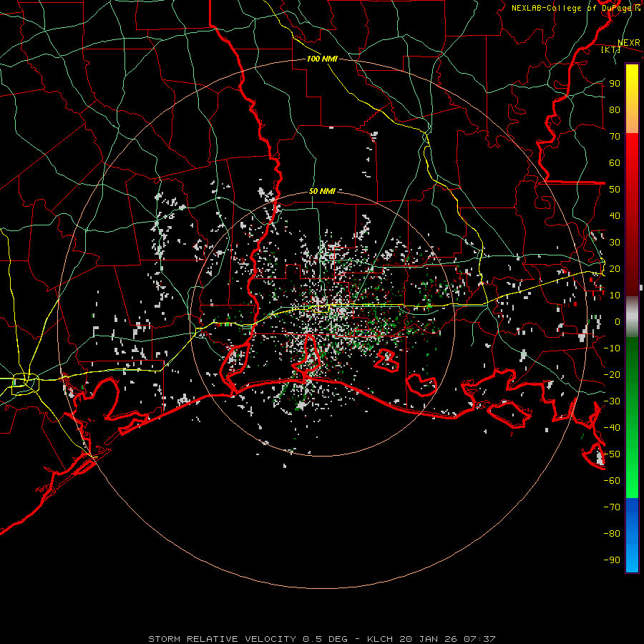Click the -70 value on the velocity scale

coord(612,507)
